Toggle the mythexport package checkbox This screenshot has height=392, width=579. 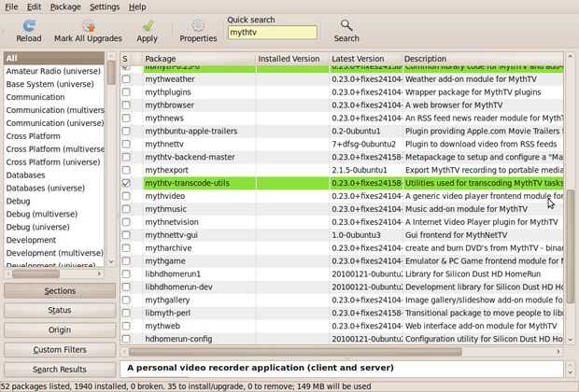click(126, 170)
